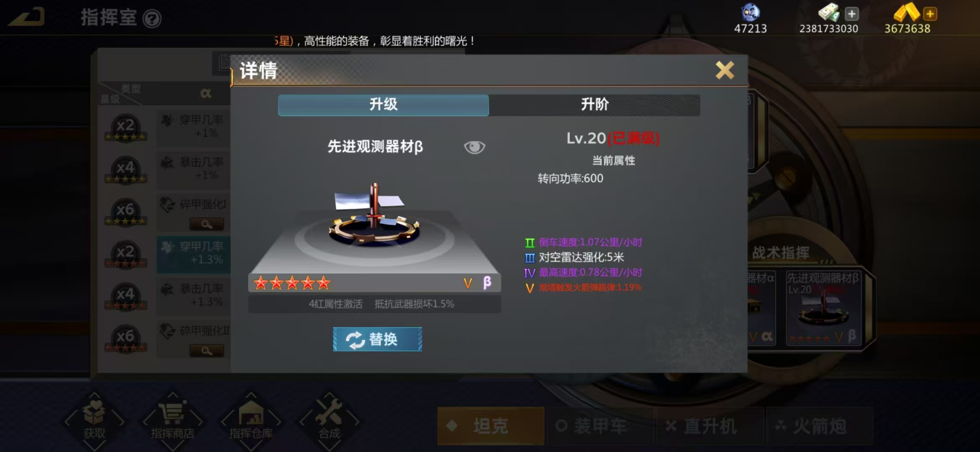The width and height of the screenshot is (980, 452).
Task: Close the 详情 dialog
Action: click(725, 70)
